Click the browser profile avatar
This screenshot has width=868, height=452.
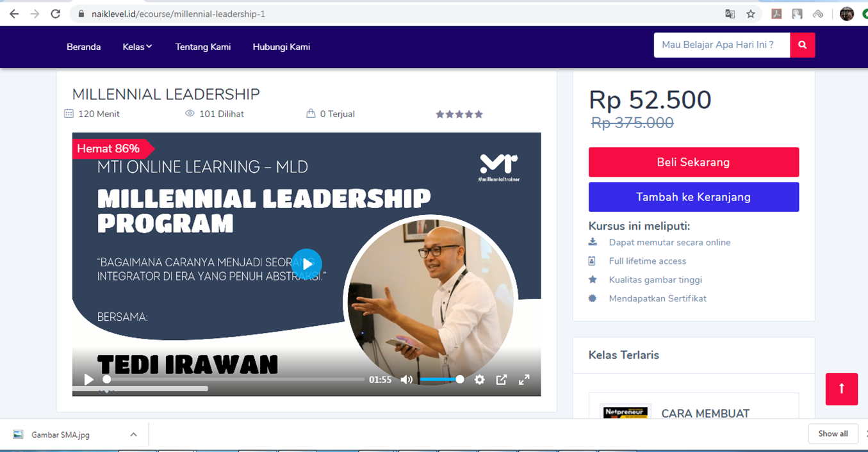(847, 13)
